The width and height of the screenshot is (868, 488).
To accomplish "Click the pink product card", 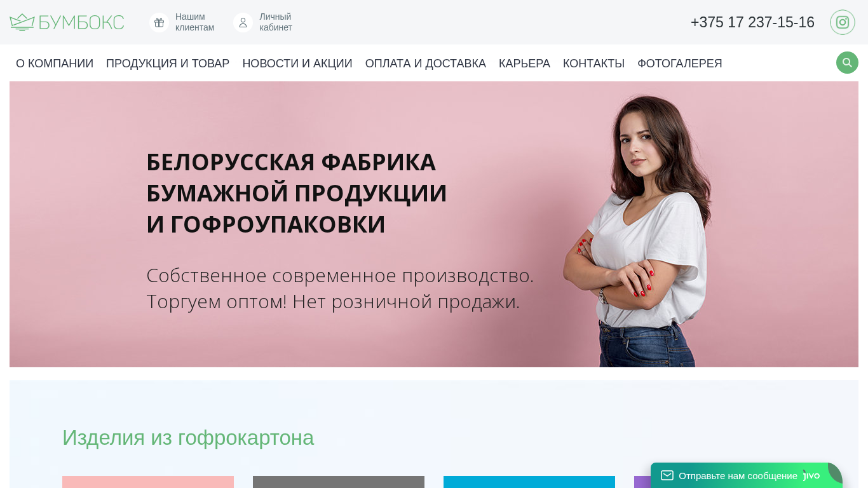I will [x=148, y=482].
